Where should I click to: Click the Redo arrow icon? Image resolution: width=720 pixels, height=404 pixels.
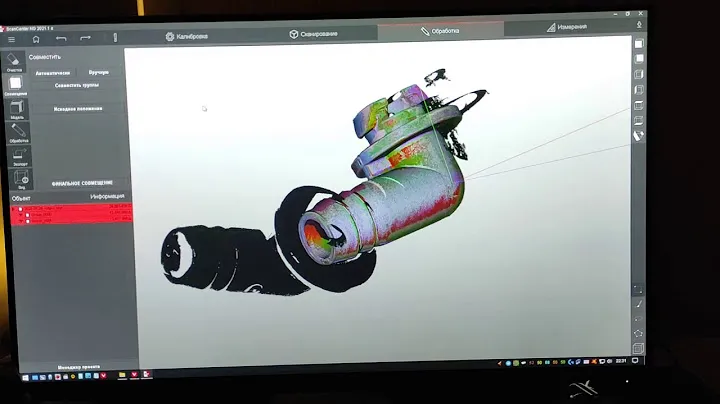pyautogui.click(x=85, y=38)
